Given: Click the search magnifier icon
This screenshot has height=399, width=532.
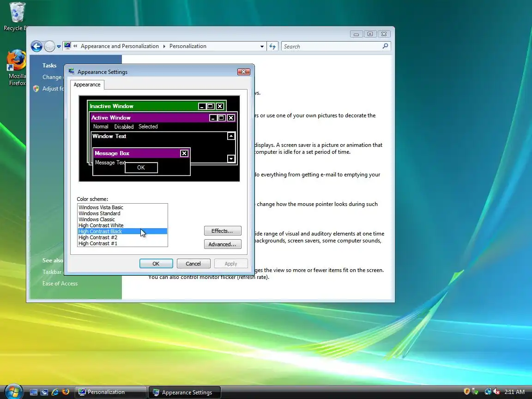Looking at the screenshot, I should click(385, 46).
